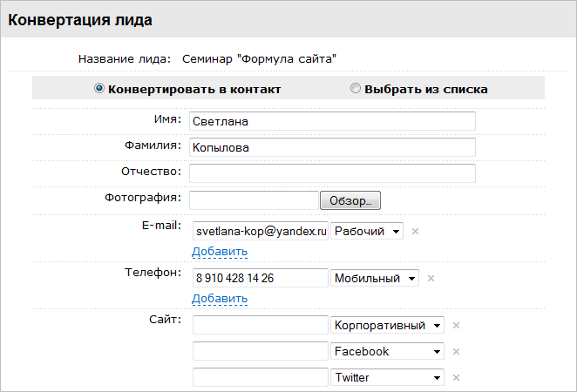577x392 pixels.
Task: Click the Facebook site URL input field
Action: 259,351
